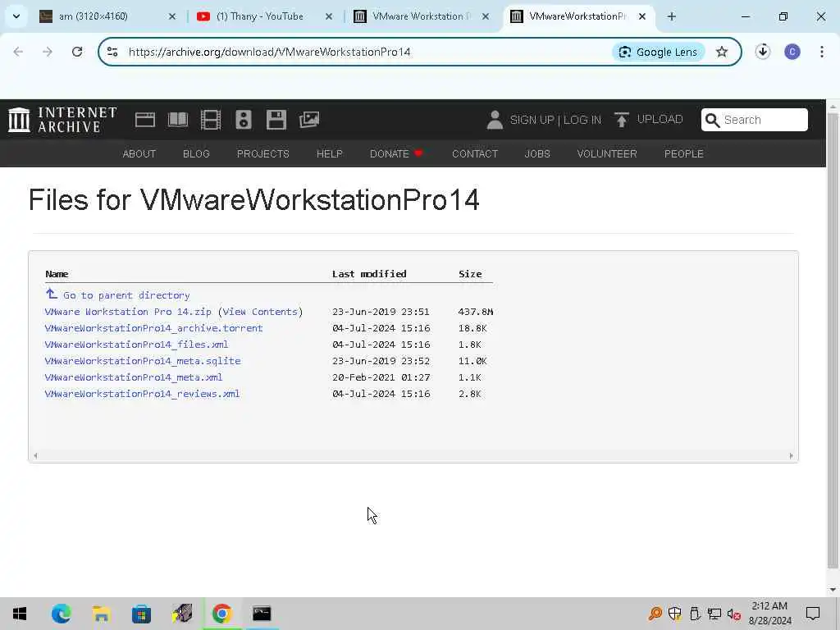Open VMwareWorkstationPro14_archive.torrent link
This screenshot has height=630, width=840.
point(153,328)
